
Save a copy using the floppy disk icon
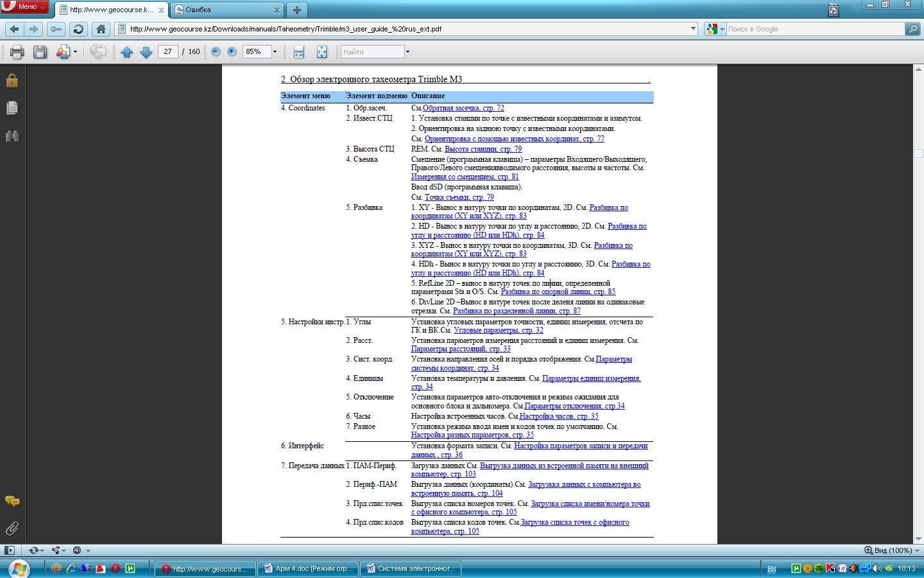40,52
